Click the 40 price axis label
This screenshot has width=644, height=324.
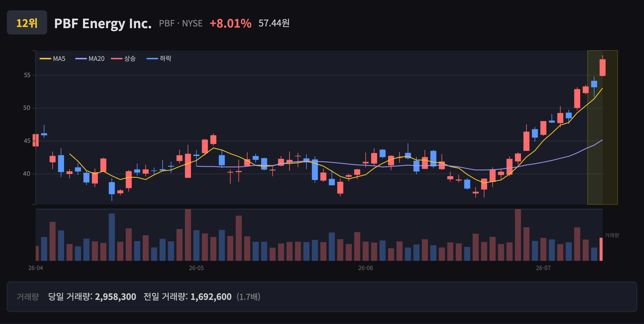click(27, 174)
